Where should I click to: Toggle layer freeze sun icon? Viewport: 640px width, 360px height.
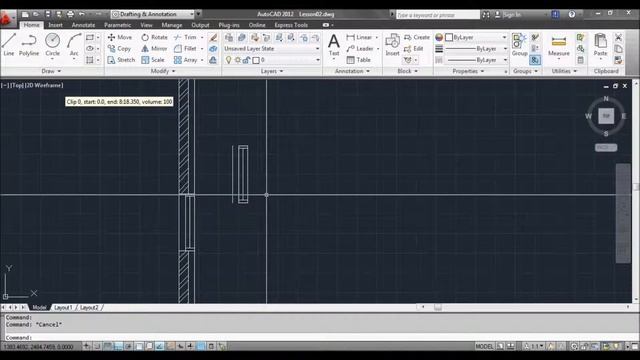238,60
